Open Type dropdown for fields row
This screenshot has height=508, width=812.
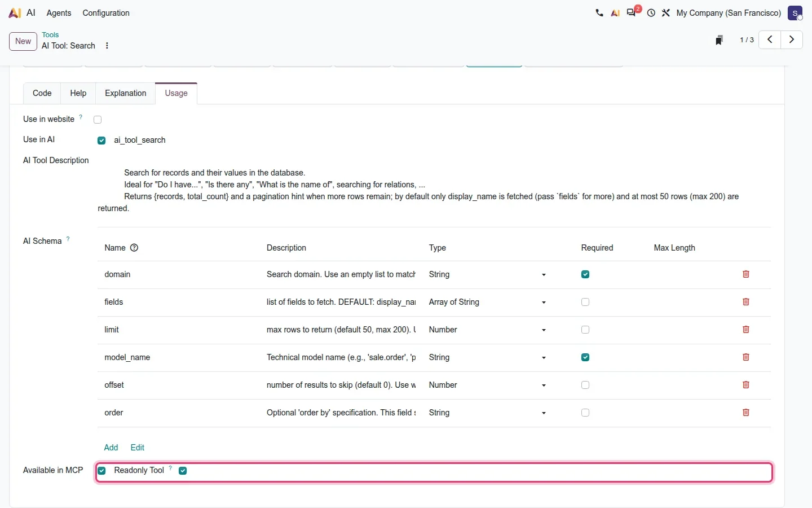click(488, 302)
